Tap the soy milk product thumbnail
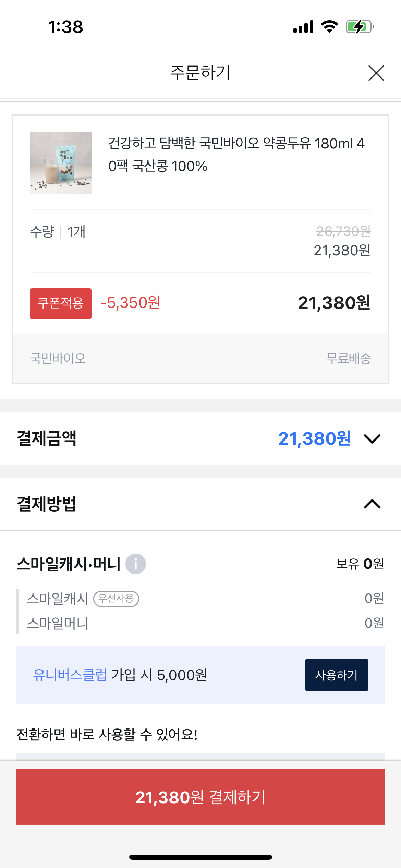 [x=61, y=163]
